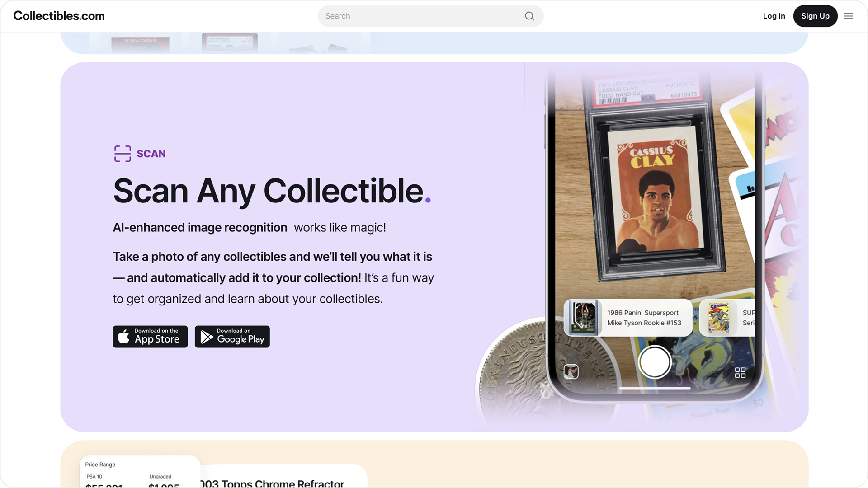Select the Superman comic scan result
Image resolution: width=868 pixels, height=488 pixels.
[727, 318]
